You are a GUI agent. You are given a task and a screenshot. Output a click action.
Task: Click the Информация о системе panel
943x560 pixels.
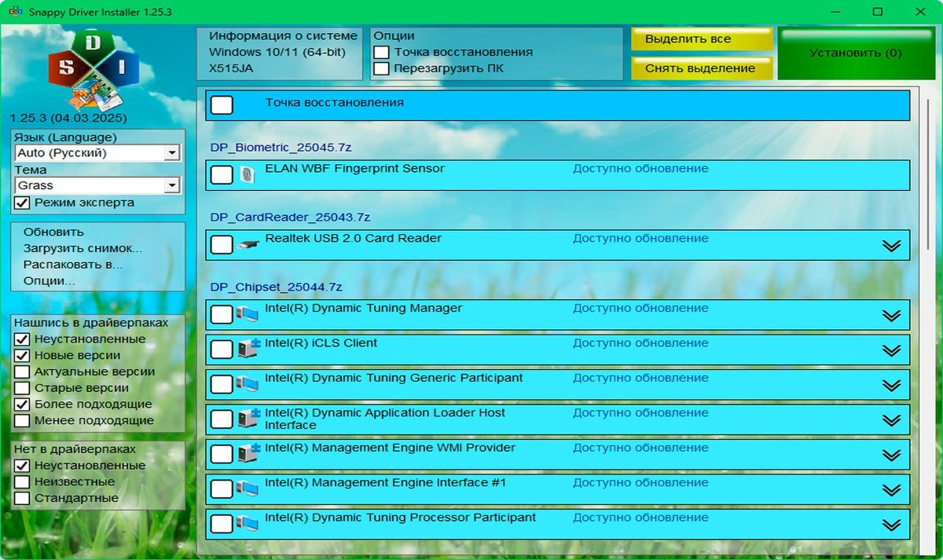(280, 53)
